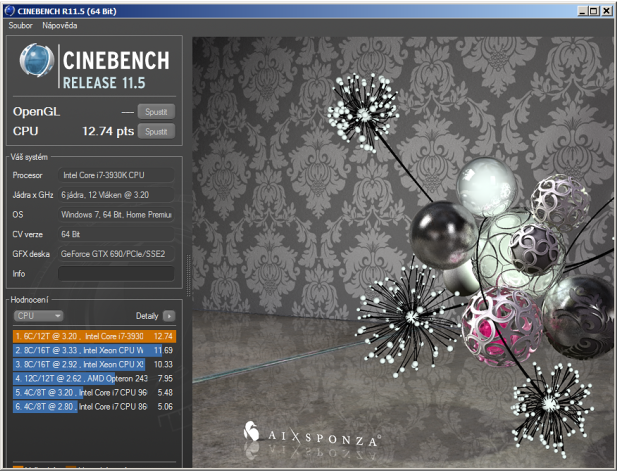Run the OpenGL test with Spustit
The width and height of the screenshot is (620, 473).
tap(156, 112)
